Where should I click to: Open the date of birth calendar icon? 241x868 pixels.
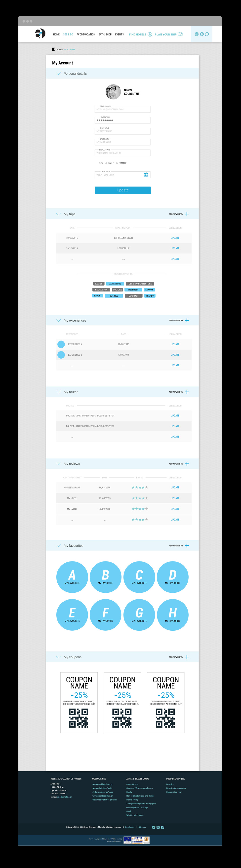146,175
